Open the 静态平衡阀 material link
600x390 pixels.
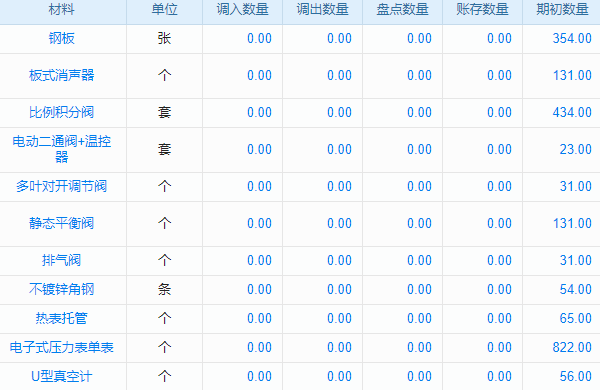pyautogui.click(x=61, y=224)
